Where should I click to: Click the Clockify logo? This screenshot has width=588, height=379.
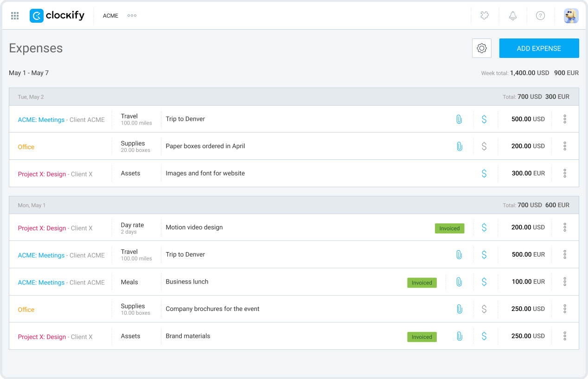click(57, 16)
